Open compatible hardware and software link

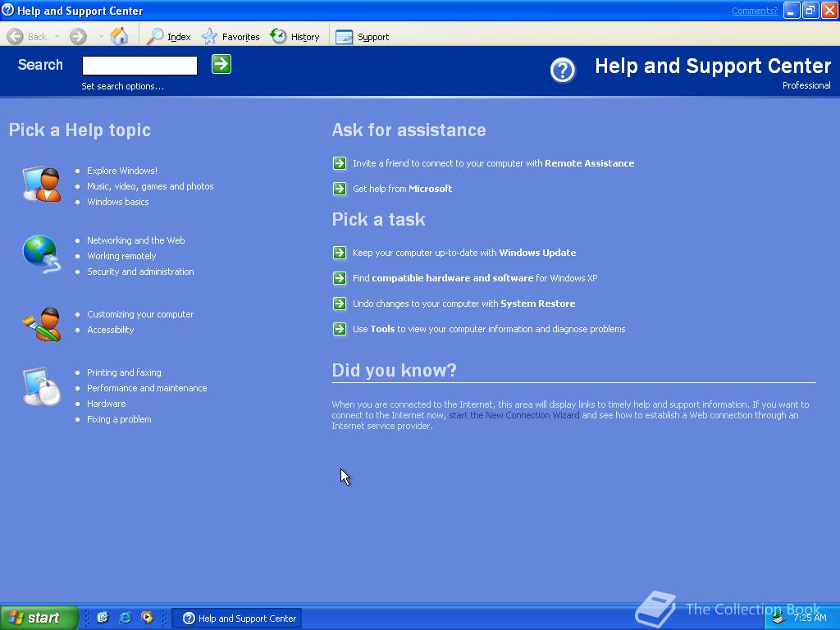click(475, 278)
